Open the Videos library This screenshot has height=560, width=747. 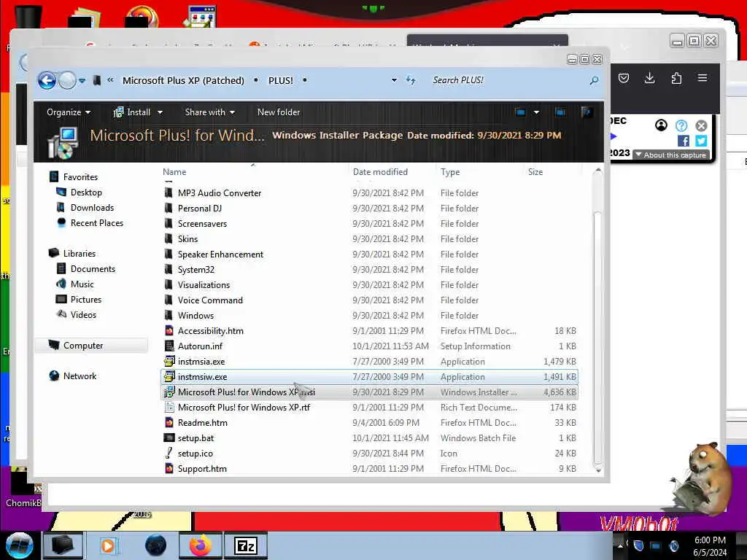tap(83, 315)
